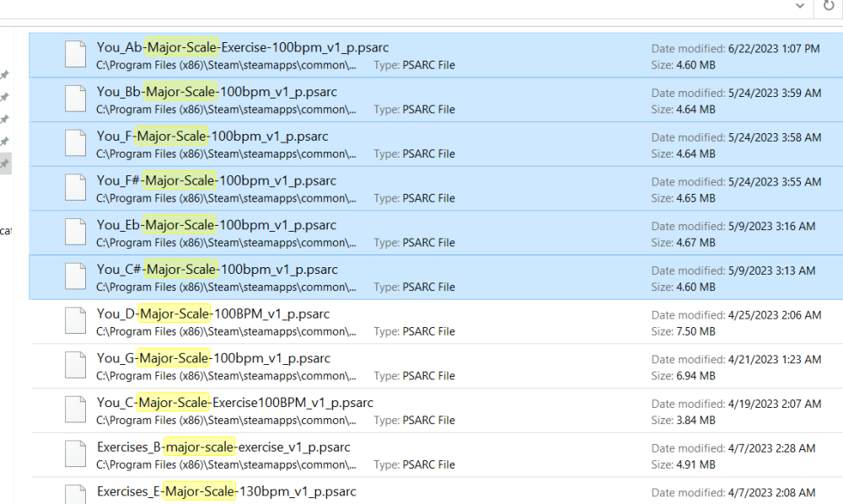Viewport: 843px width, 504px height.
Task: Click the topmost pin icon in the sidebar
Action: click(4, 75)
